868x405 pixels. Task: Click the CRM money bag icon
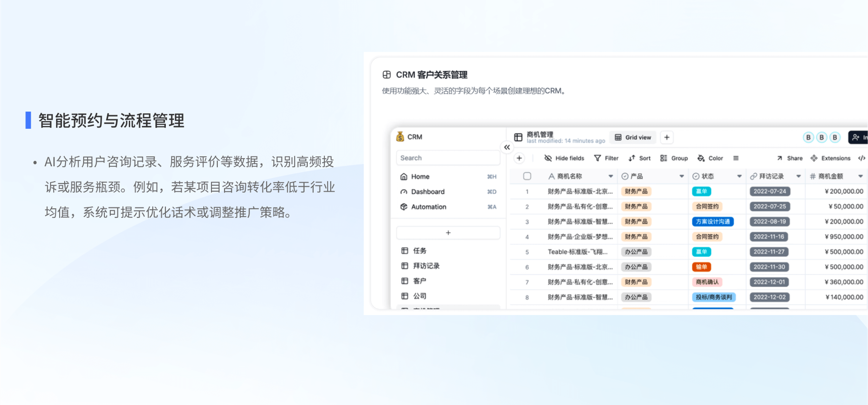(400, 137)
